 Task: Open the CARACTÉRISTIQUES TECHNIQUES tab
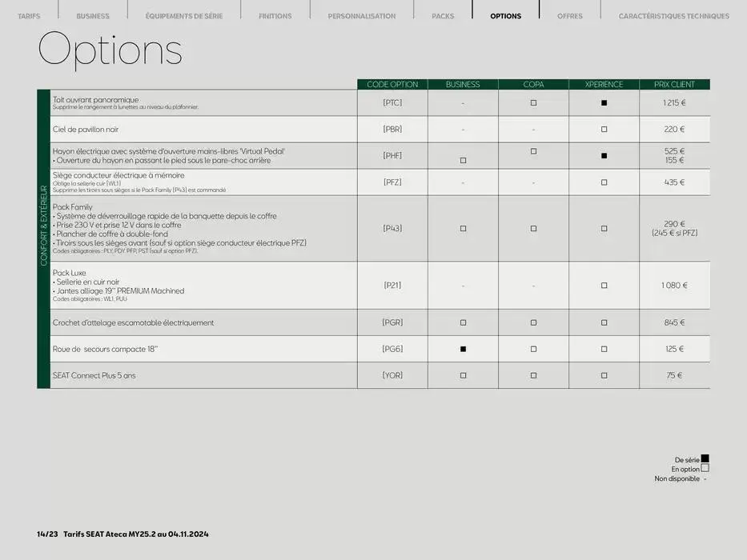point(673,16)
